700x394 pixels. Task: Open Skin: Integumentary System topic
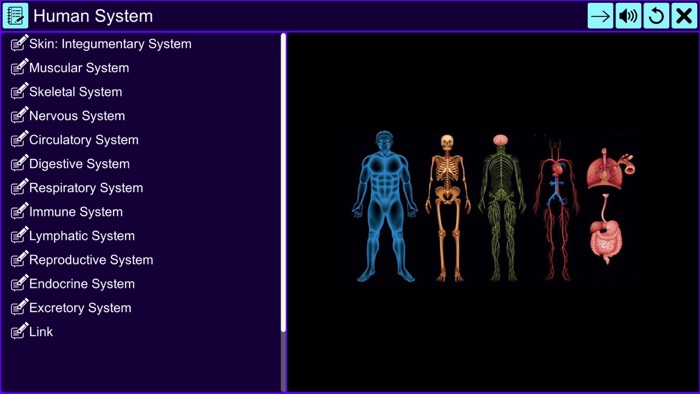tap(110, 44)
